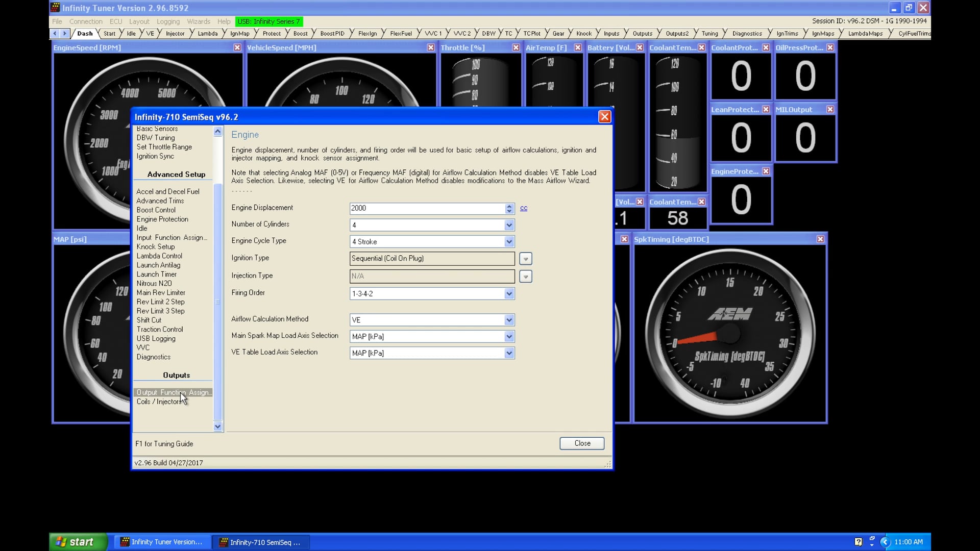Viewport: 980px width, 551px height.
Task: Click the green USB: Infinity Series 7 status indicator
Action: (269, 21)
